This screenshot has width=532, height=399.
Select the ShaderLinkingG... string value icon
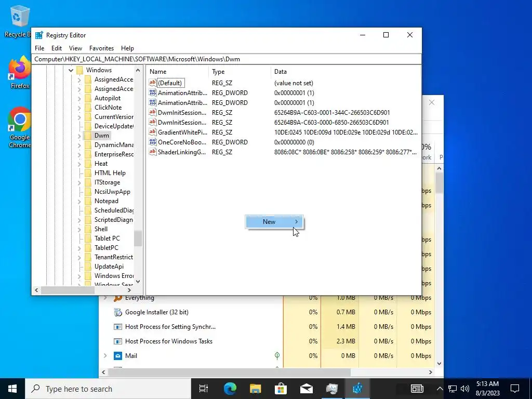pyautogui.click(x=153, y=152)
